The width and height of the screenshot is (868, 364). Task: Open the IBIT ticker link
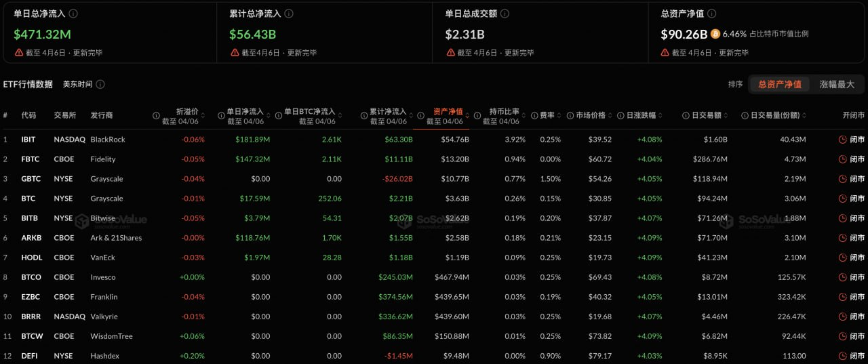click(28, 140)
